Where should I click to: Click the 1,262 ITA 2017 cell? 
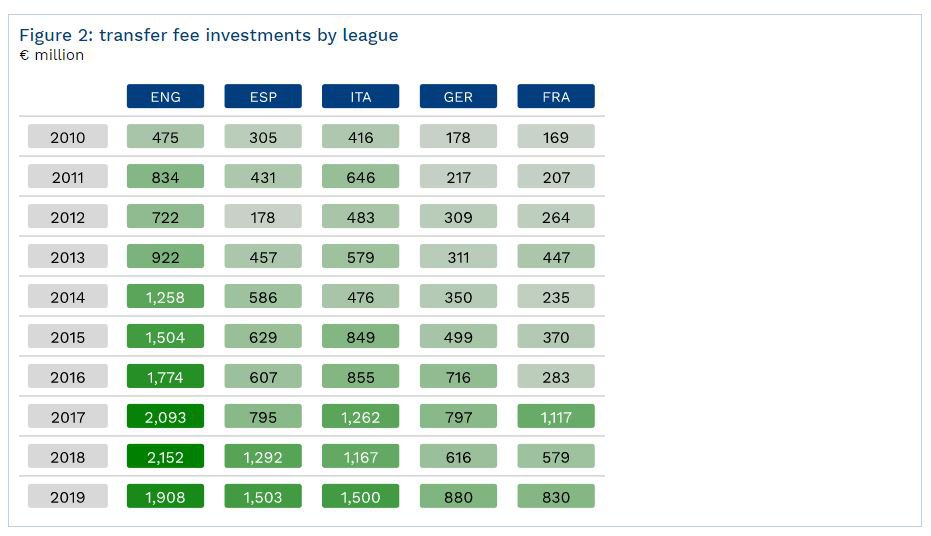coord(360,416)
